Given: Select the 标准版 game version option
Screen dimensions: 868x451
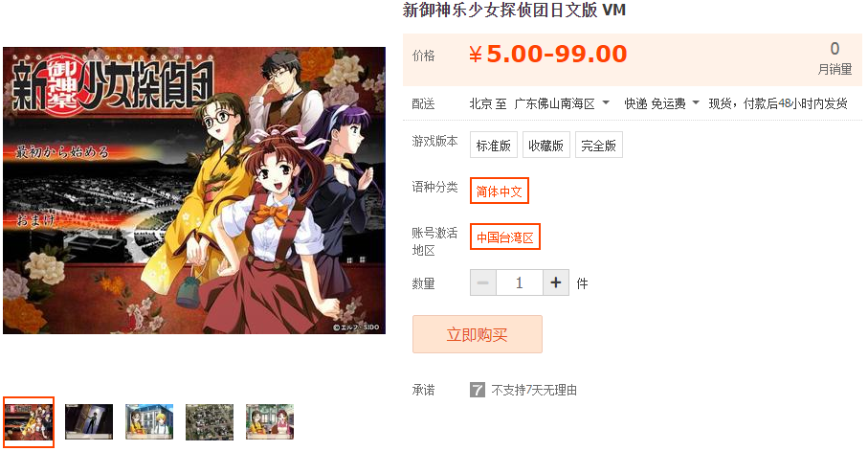Looking at the screenshot, I should coord(493,146).
